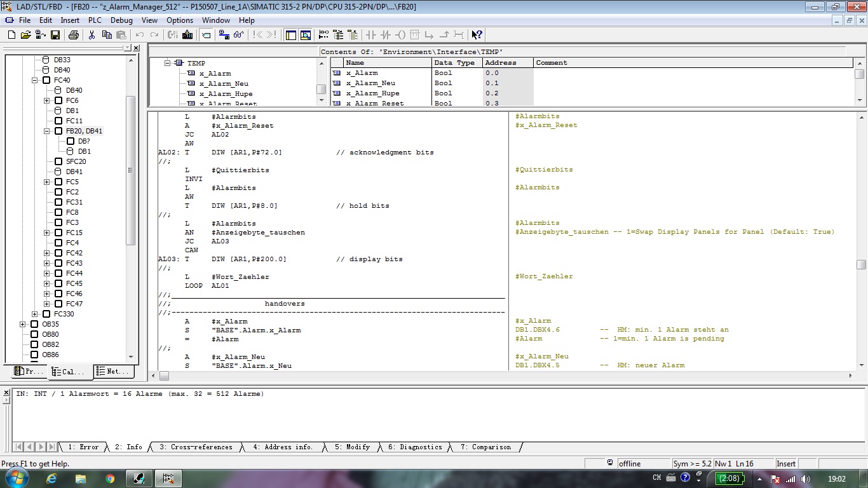868x488 pixels.
Task: Expand the OB35 tree node
Action: pos(23,324)
